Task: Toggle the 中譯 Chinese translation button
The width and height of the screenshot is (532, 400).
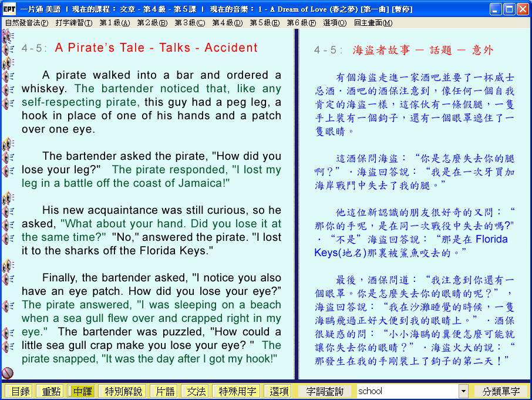Action: [83, 391]
